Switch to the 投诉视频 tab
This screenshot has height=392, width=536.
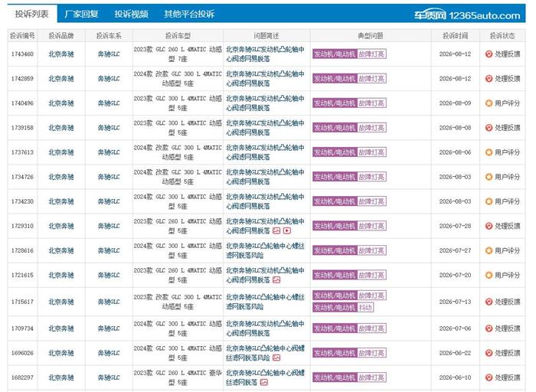[131, 14]
